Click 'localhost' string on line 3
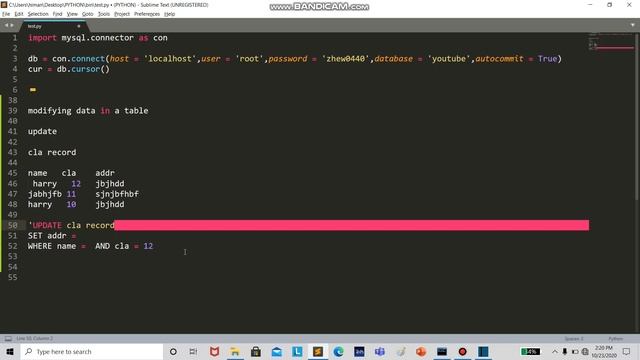 170,58
